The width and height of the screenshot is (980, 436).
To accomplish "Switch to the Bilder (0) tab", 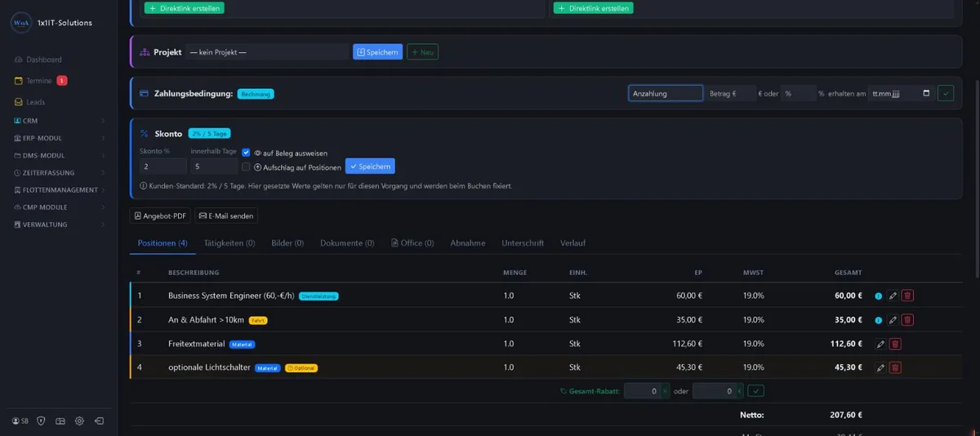I will pyautogui.click(x=287, y=243).
